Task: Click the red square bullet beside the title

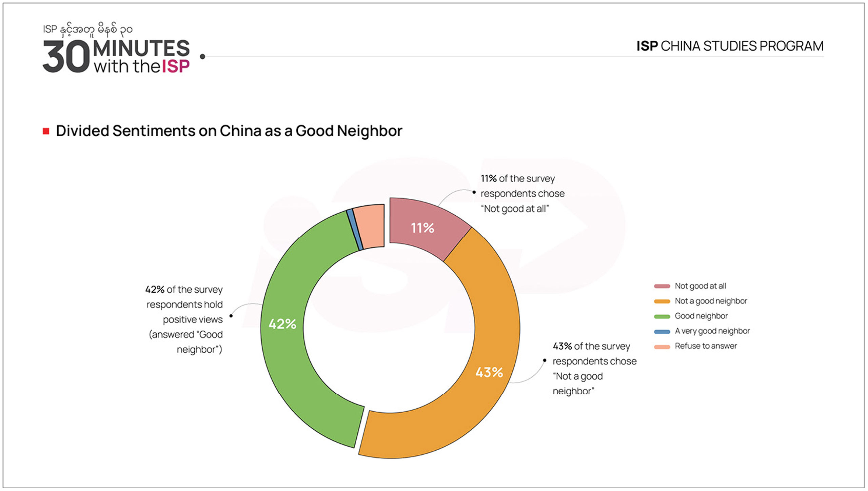Action: tap(46, 131)
